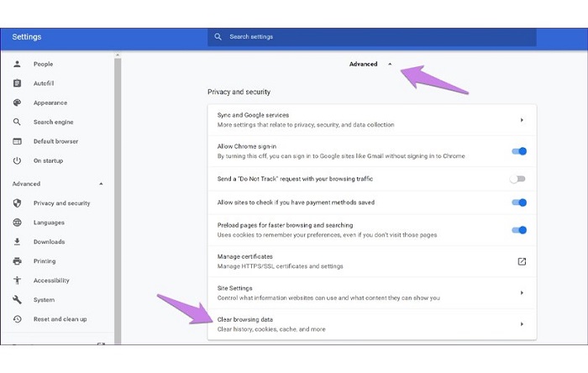Image resolution: width=588 pixels, height=373 pixels.
Task: Click the Default browser window icon
Action: point(17,141)
